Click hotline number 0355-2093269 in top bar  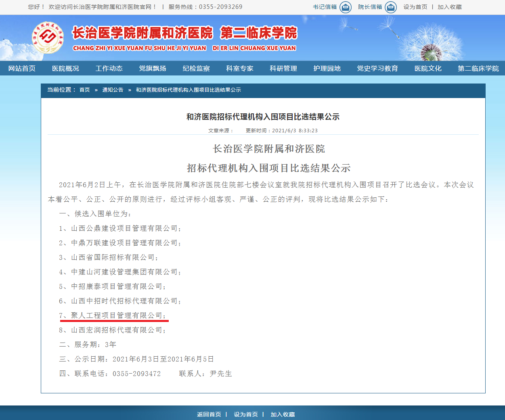(221, 7)
